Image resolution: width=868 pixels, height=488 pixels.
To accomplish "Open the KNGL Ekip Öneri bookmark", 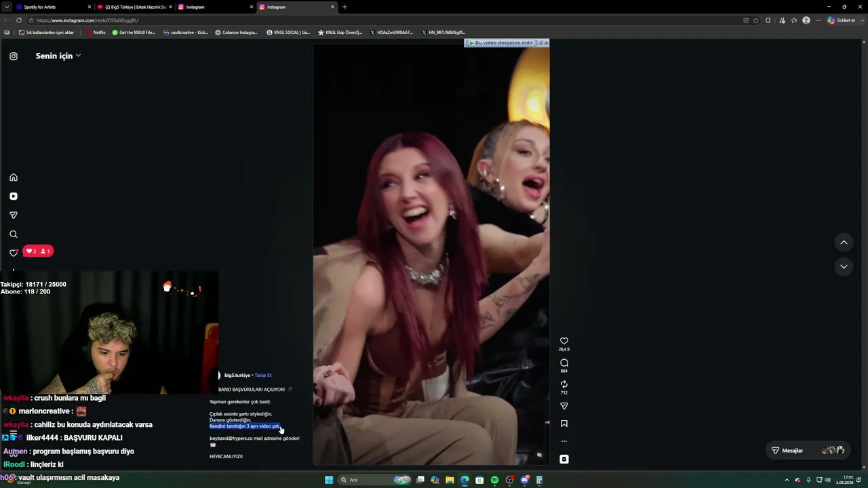I will tap(340, 33).
